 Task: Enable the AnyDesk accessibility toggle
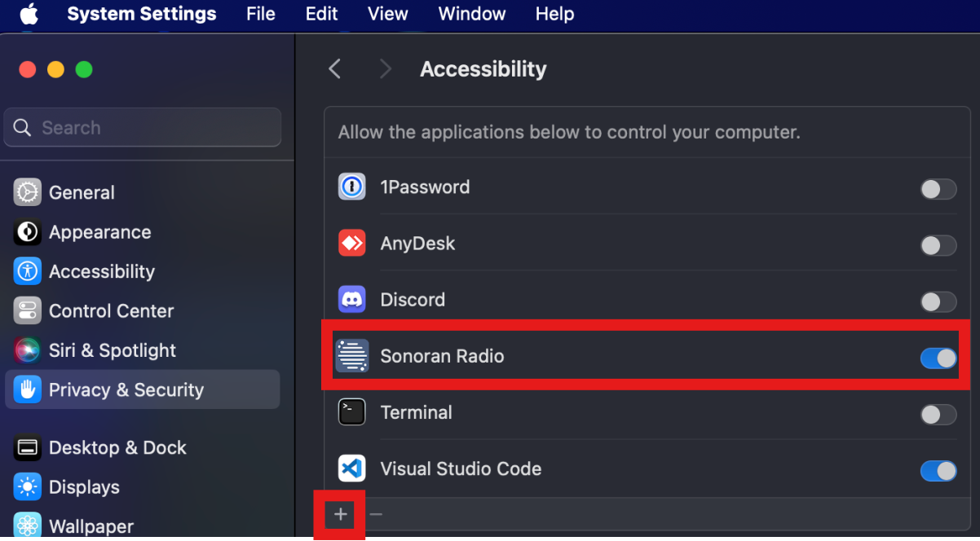[x=938, y=245]
